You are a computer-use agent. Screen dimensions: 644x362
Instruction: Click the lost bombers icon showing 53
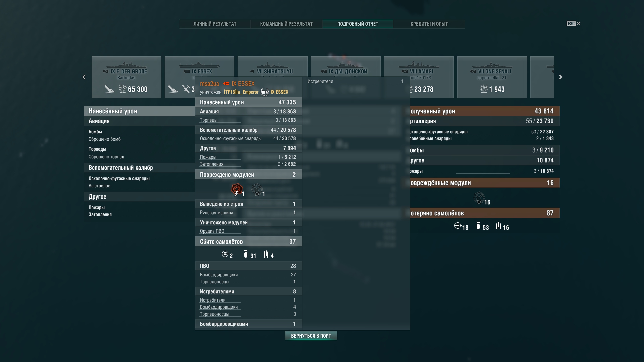click(478, 226)
